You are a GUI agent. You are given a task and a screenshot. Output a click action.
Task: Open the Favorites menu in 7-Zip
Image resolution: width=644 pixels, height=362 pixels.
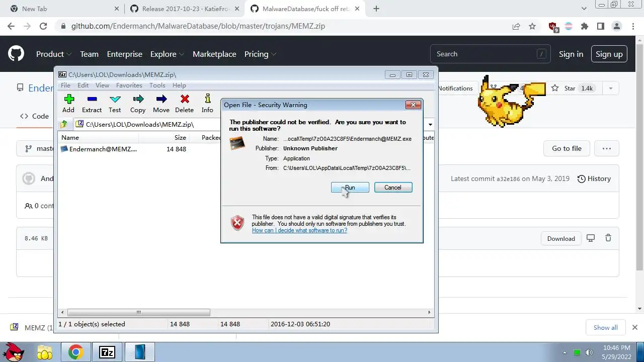click(129, 85)
